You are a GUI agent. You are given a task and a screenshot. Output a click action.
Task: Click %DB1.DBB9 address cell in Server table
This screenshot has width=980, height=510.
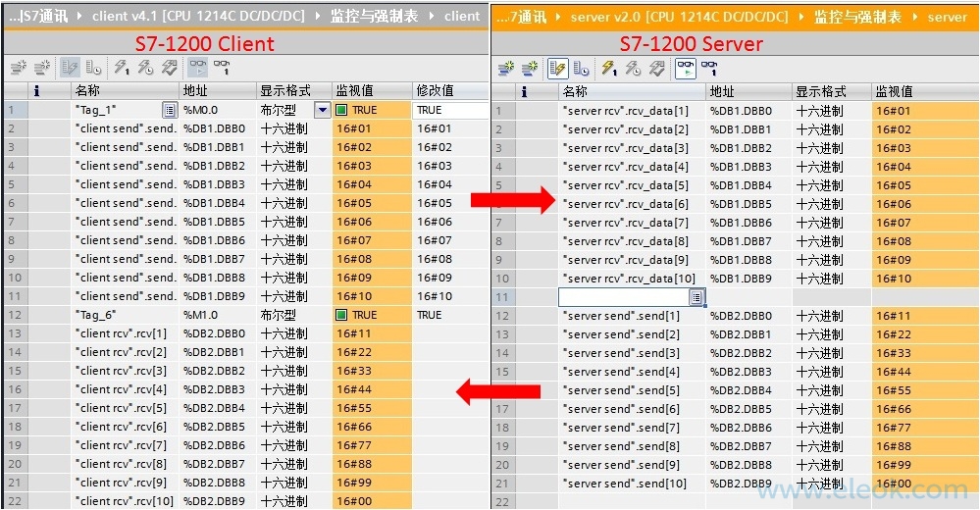(748, 279)
